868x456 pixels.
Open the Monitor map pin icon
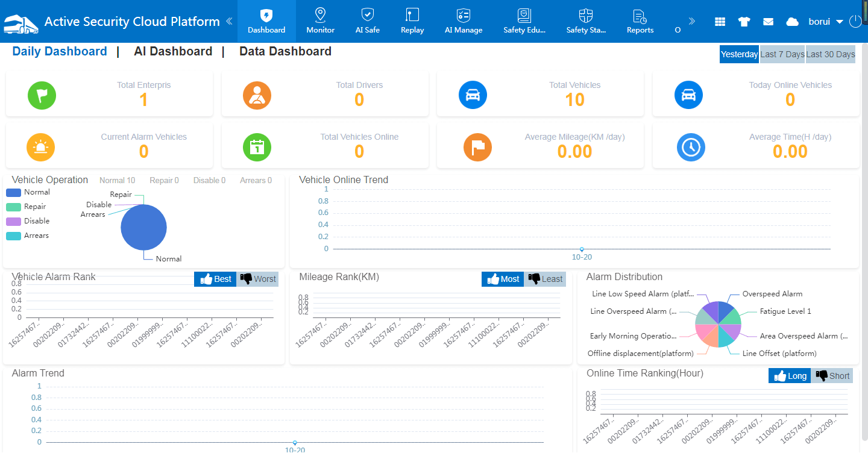(320, 15)
